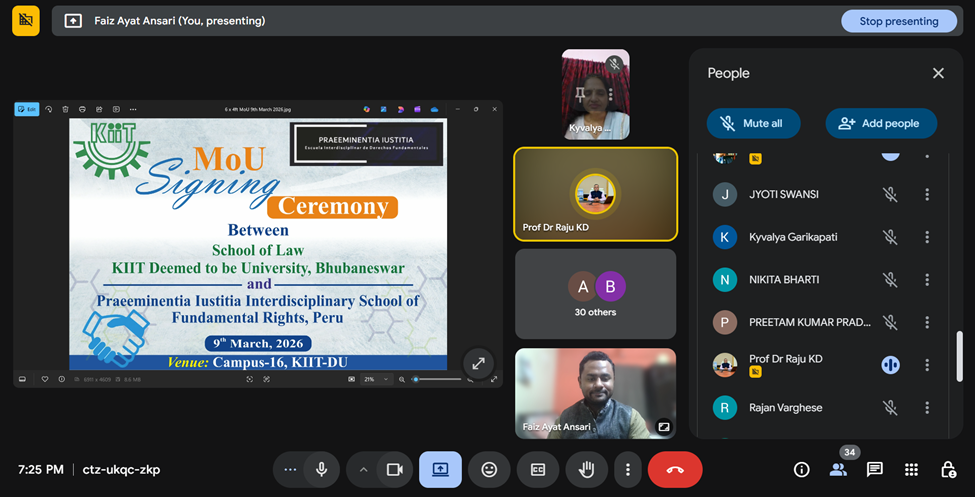The width and height of the screenshot is (975, 497).
Task: Delete the image with trash icon in Photos
Action: click(x=65, y=109)
